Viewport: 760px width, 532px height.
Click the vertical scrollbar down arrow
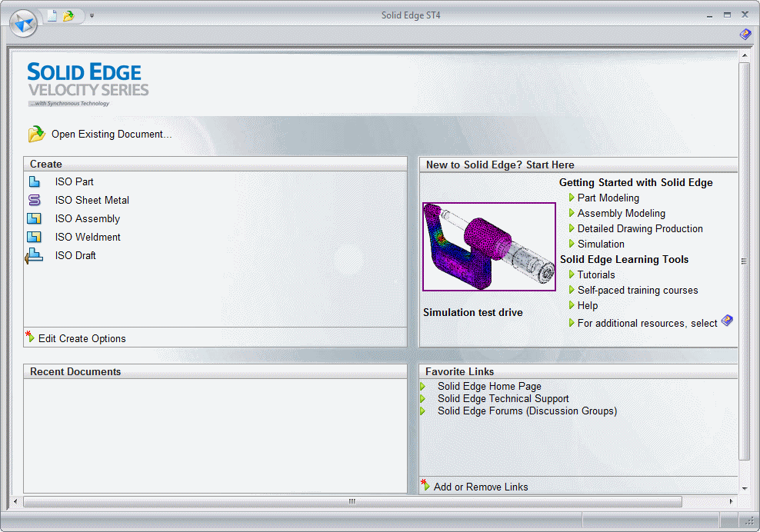745,489
